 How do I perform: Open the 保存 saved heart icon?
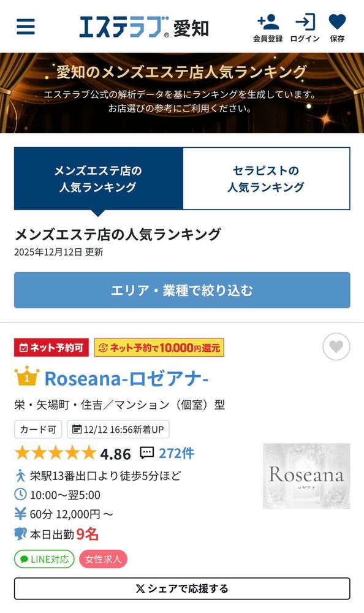(337, 28)
